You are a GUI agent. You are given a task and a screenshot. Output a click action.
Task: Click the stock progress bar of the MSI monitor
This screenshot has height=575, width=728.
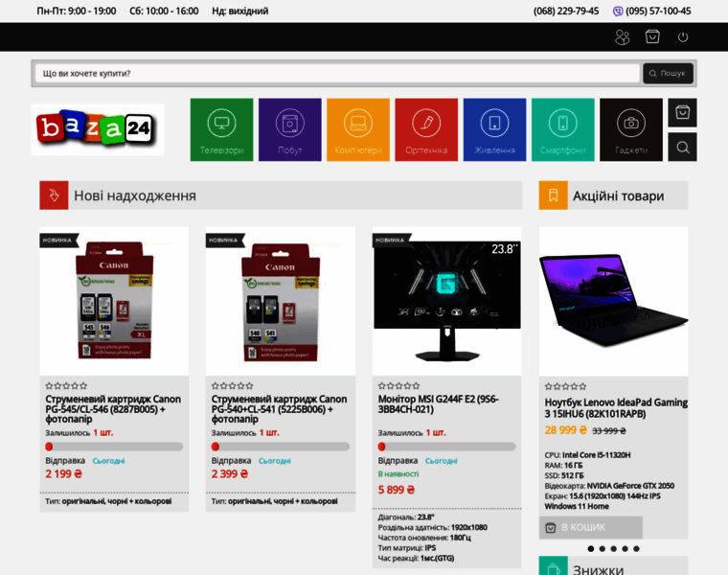(x=446, y=447)
